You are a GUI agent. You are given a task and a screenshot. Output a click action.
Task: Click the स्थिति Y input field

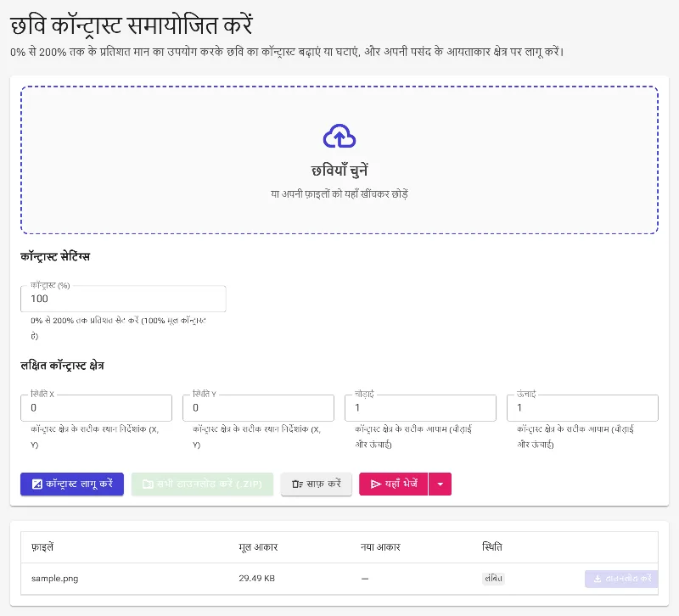tap(258, 408)
